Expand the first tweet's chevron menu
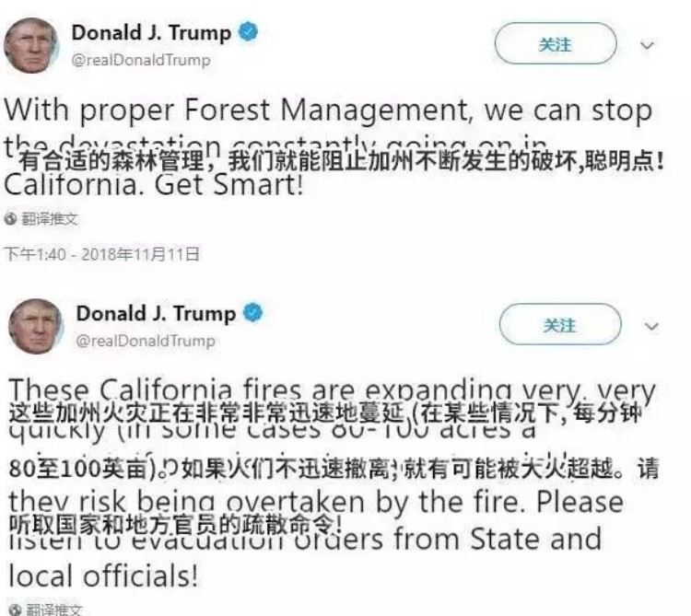 coord(647,45)
